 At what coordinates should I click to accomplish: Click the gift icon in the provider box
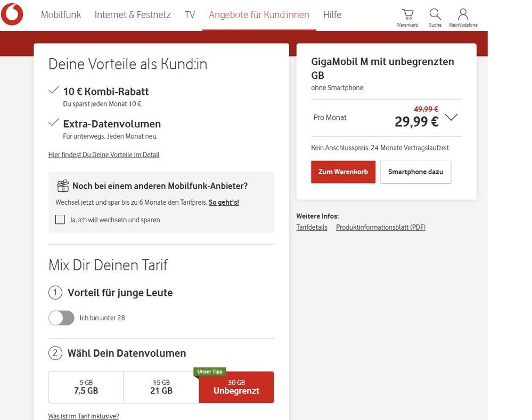(62, 185)
